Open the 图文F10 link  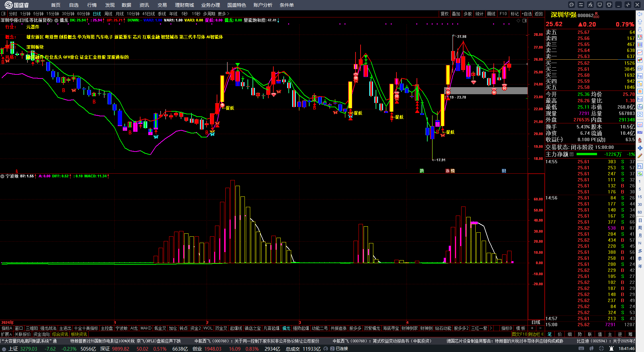(x=520, y=334)
